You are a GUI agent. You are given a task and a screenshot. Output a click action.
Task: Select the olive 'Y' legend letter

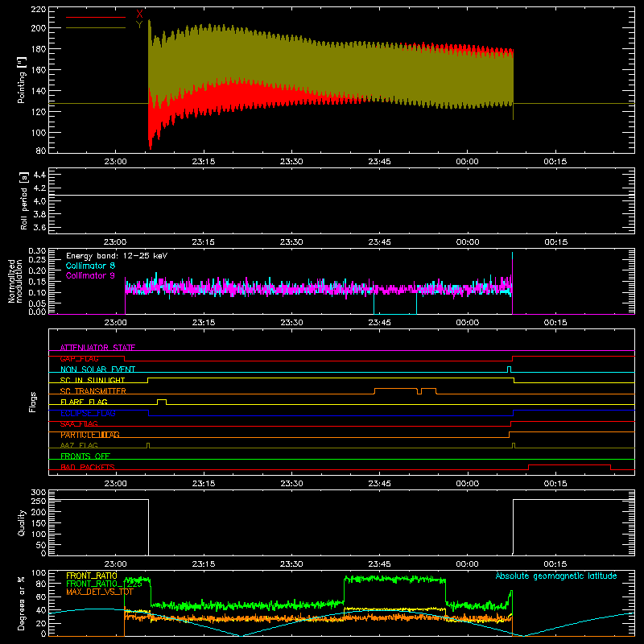pyautogui.click(x=139, y=25)
